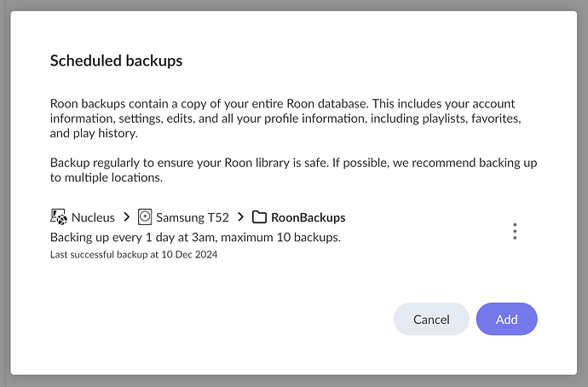This screenshot has width=588, height=387.
Task: Click the 'Roon backups contain a copy' paragraph
Action: (285, 118)
